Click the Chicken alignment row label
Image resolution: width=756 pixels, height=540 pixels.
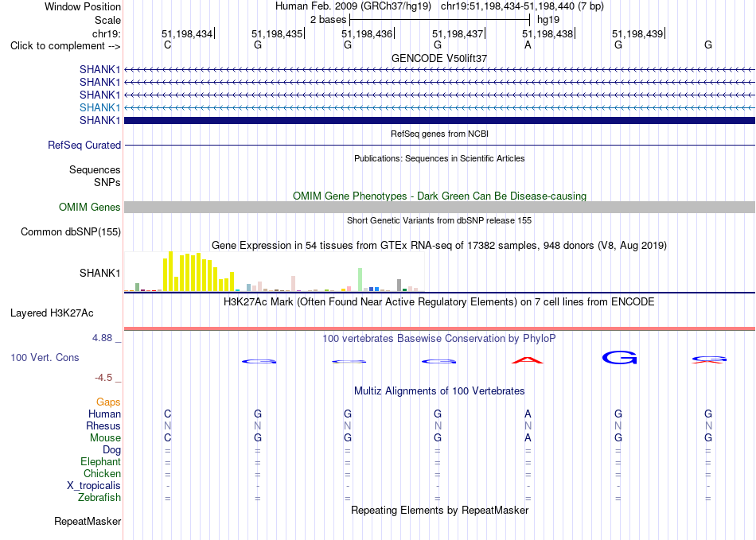click(x=102, y=473)
